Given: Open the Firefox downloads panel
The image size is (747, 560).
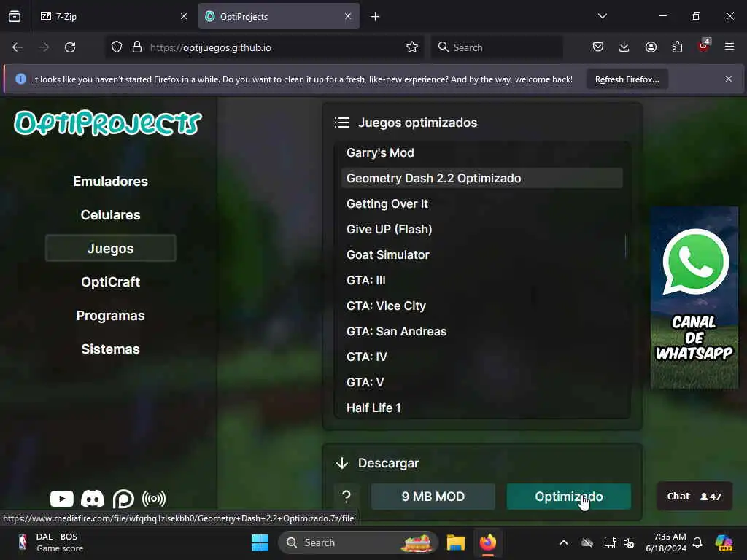Looking at the screenshot, I should coord(624,47).
